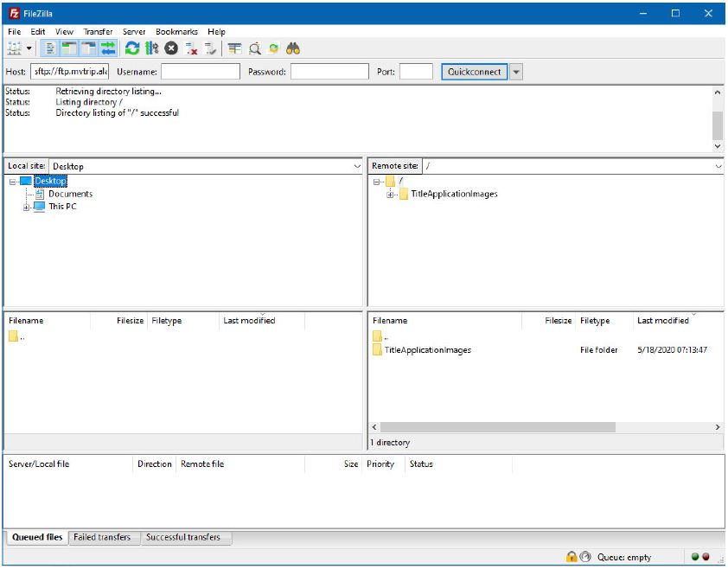Switch to the Failed transfers tab
Image resolution: width=728 pixels, height=569 pixels.
pos(102,537)
